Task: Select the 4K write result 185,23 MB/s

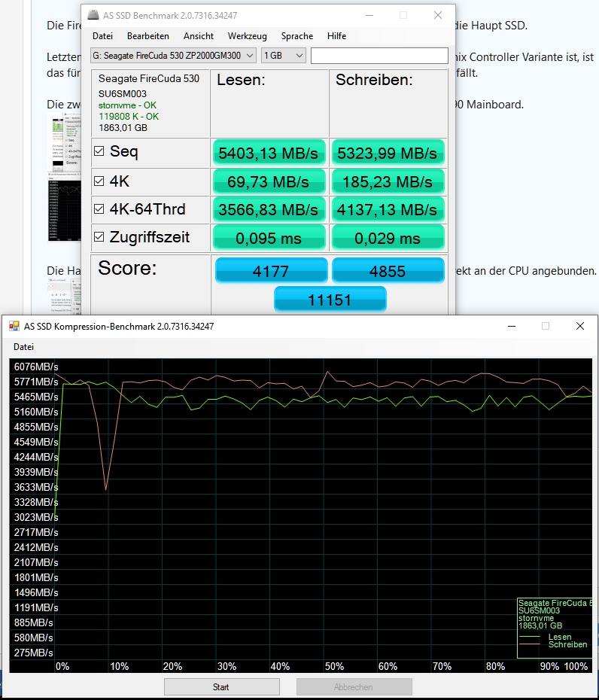Action: 387,181
